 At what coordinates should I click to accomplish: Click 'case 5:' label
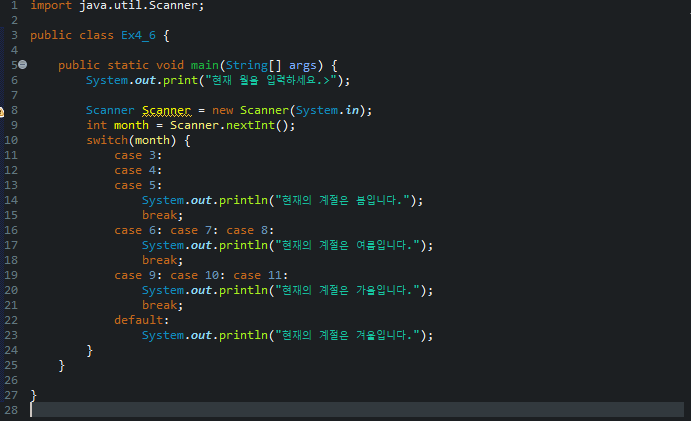click(x=138, y=185)
